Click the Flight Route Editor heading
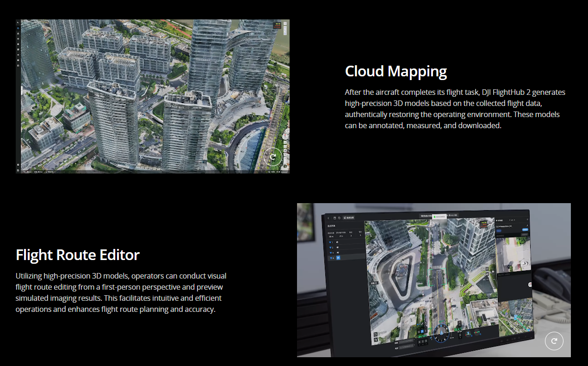Viewport: 588px width, 366px height. (78, 254)
